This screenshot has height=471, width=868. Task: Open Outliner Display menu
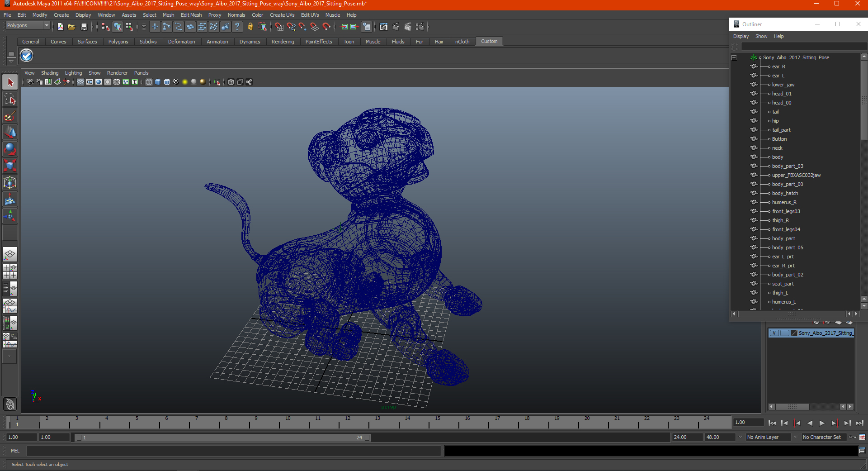pos(741,36)
